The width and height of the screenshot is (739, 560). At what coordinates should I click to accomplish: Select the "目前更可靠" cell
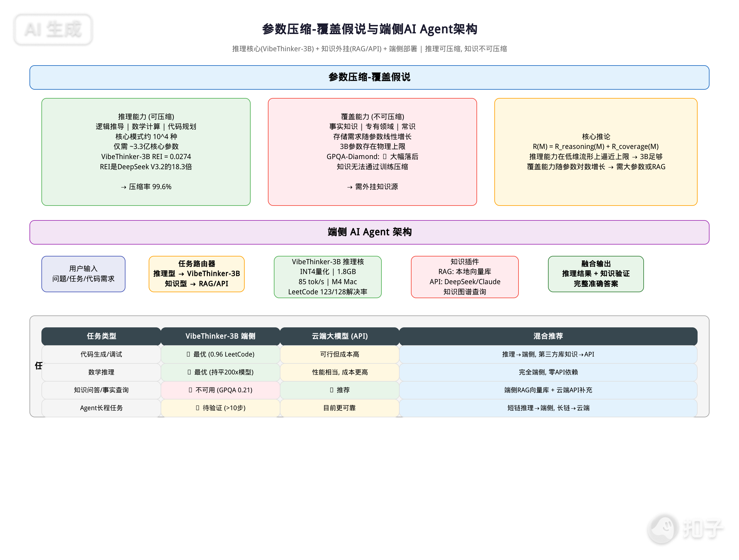(340, 408)
